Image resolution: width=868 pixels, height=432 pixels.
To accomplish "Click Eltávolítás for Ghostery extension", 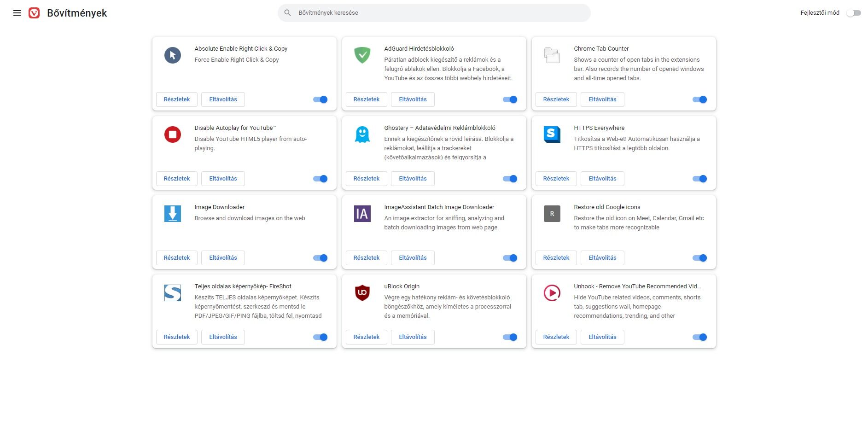I will pyautogui.click(x=413, y=179).
